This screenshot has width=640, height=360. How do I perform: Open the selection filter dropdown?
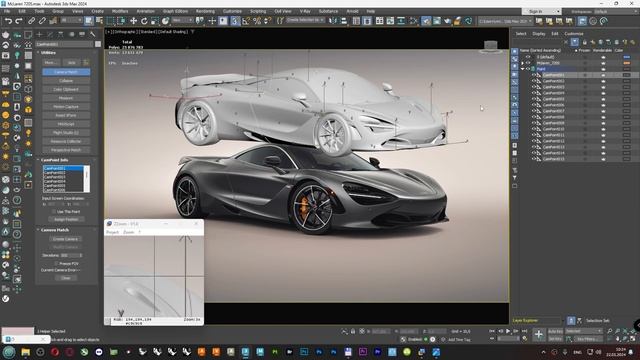tap(71, 20)
